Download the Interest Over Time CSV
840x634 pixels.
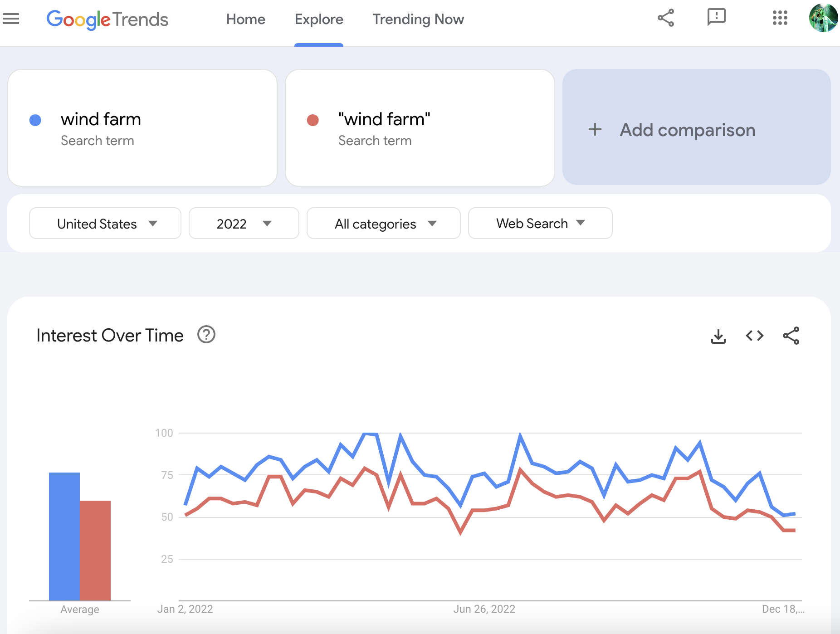pos(718,336)
